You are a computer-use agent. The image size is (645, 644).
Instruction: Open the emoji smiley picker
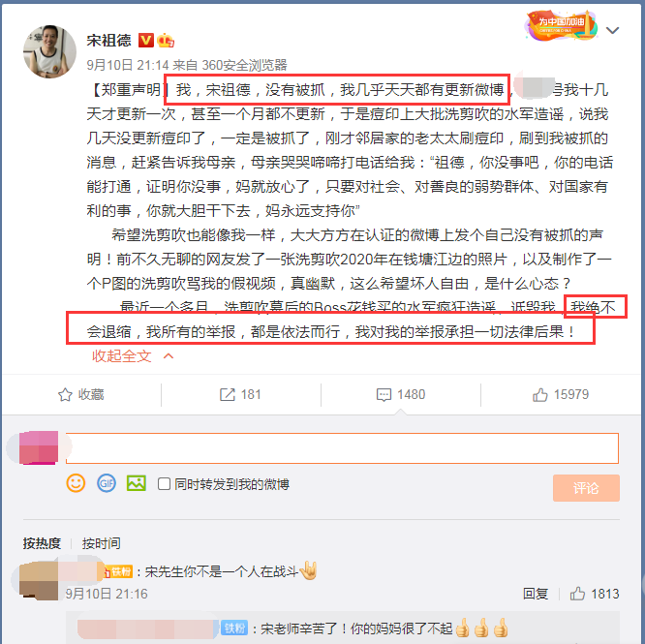pyautogui.click(x=76, y=483)
